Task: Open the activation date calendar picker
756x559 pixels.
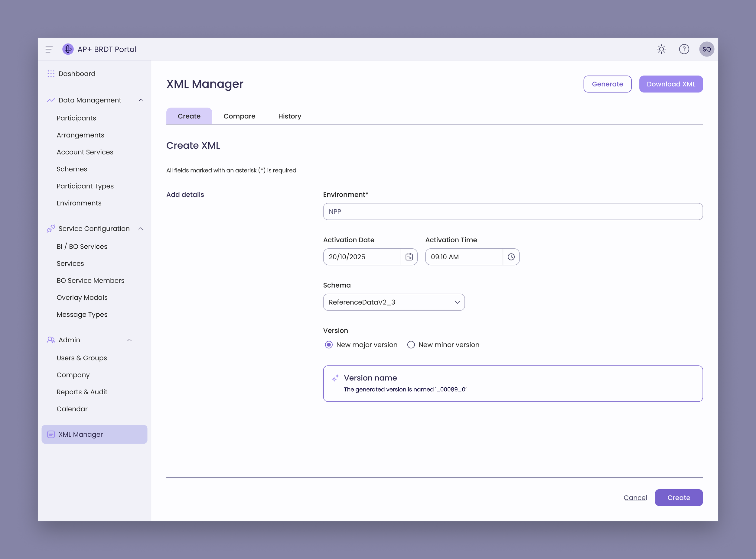Action: (x=409, y=257)
